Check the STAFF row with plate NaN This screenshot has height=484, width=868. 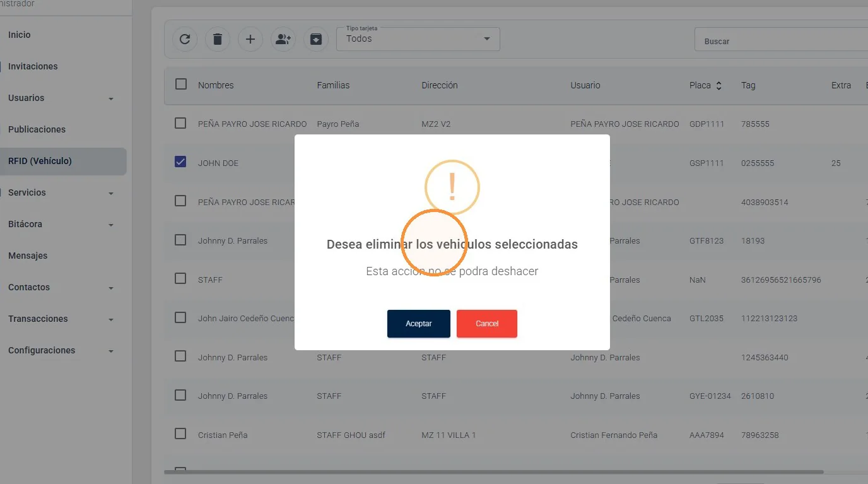180,278
